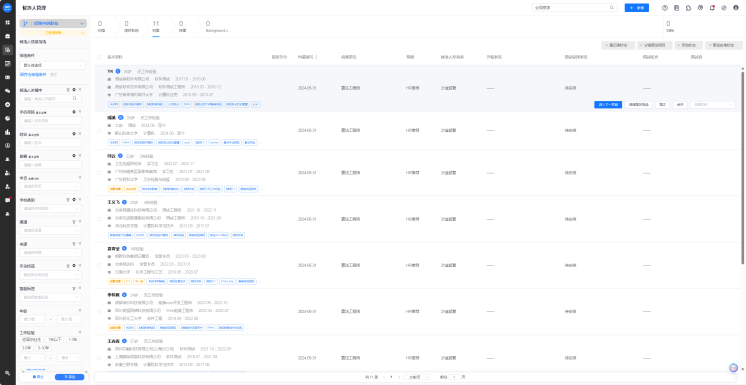The height and width of the screenshot is (385, 746).
Task: Open the document icon next to help
Action: click(x=677, y=8)
